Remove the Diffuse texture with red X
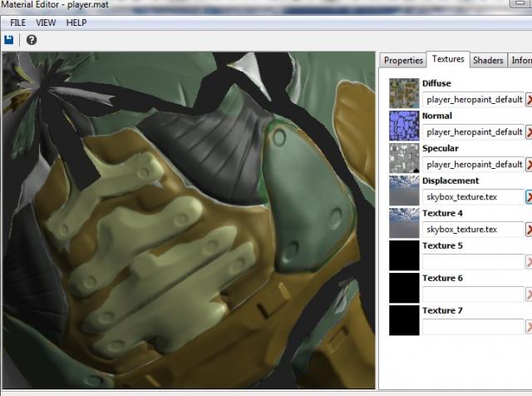Image resolution: width=532 pixels, height=396 pixels. [x=529, y=100]
